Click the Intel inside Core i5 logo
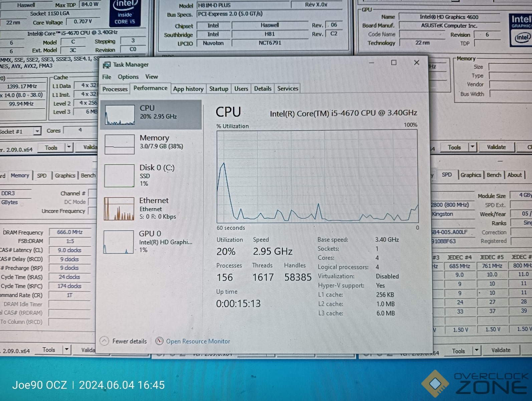Screen dimensions: 532x401 click(x=125, y=13)
